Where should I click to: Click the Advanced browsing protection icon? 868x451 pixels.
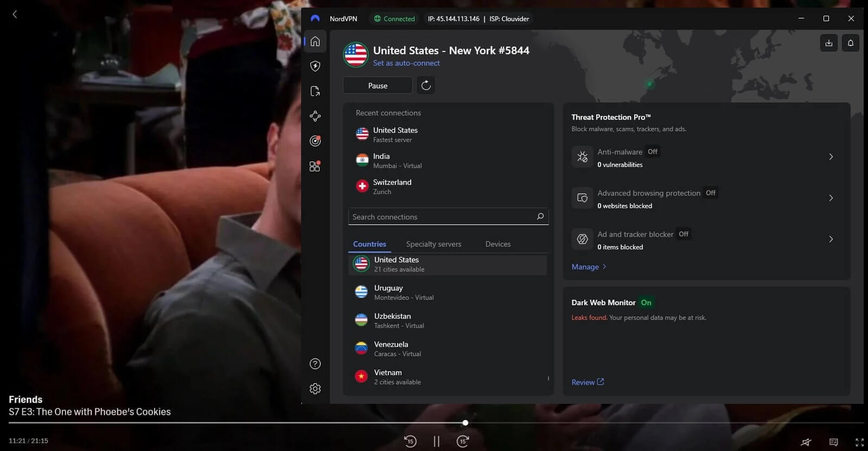click(x=582, y=198)
